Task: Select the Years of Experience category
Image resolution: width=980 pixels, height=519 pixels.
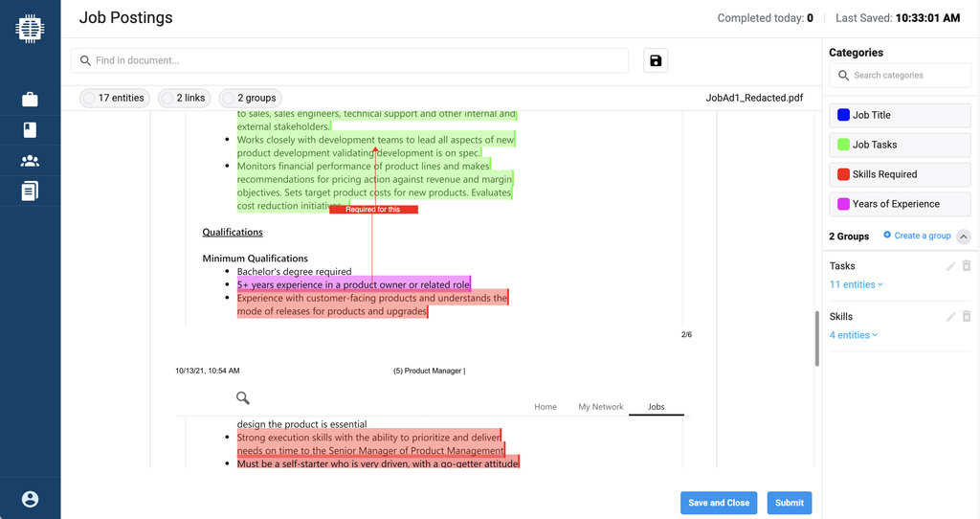Action: click(900, 205)
